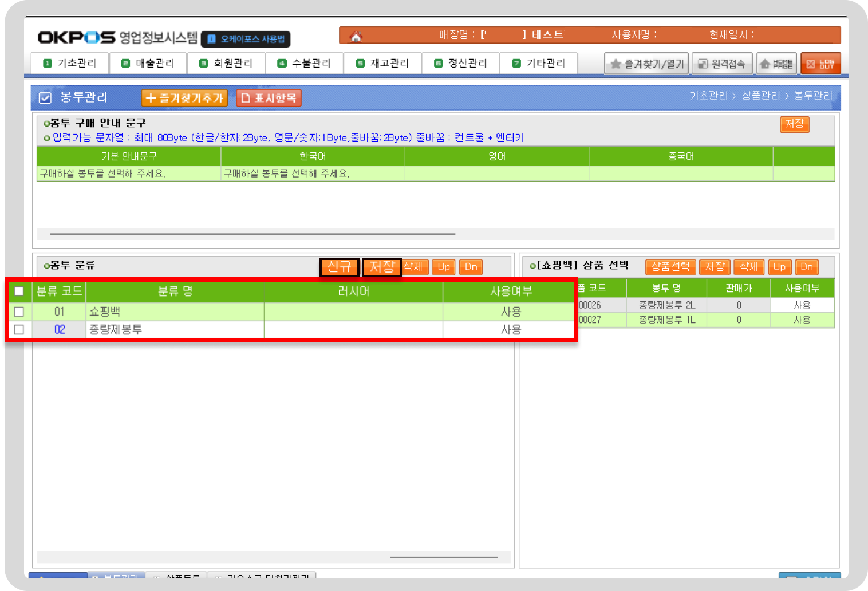This screenshot has width=868, height=591.
Task: Expand the 기타관리 menu
Action: [539, 63]
